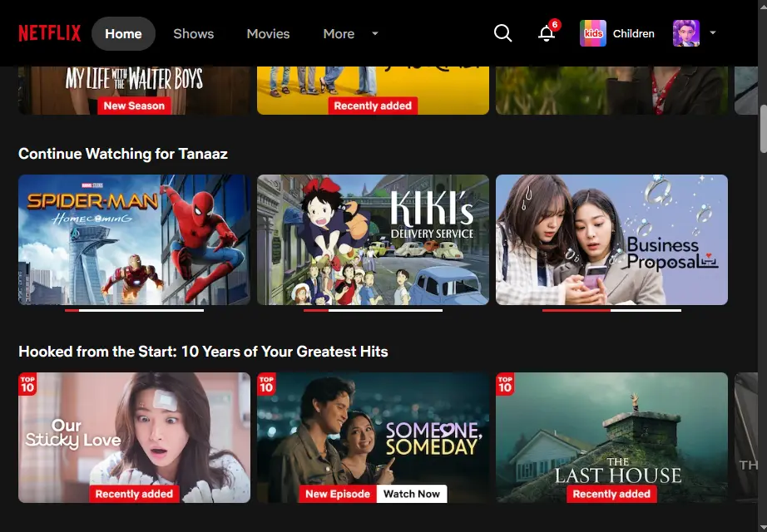Click Top 10 badge on The Last House
767x532 pixels.
505,384
